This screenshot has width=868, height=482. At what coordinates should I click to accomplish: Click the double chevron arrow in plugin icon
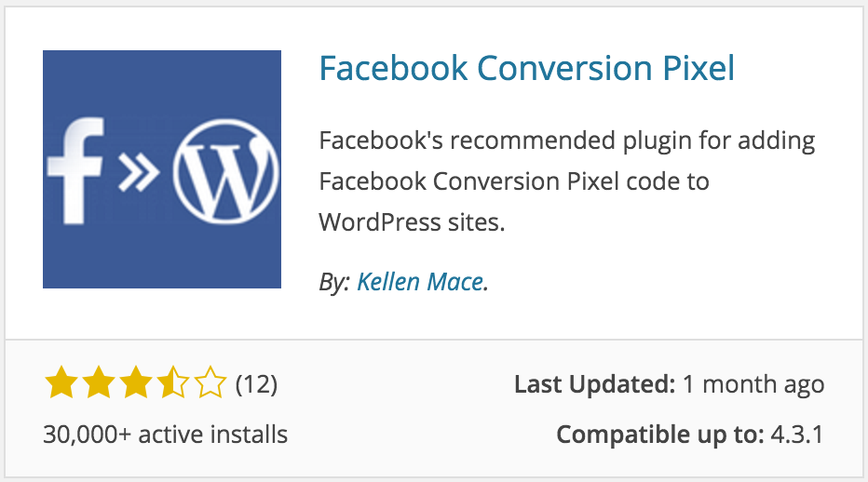click(139, 173)
